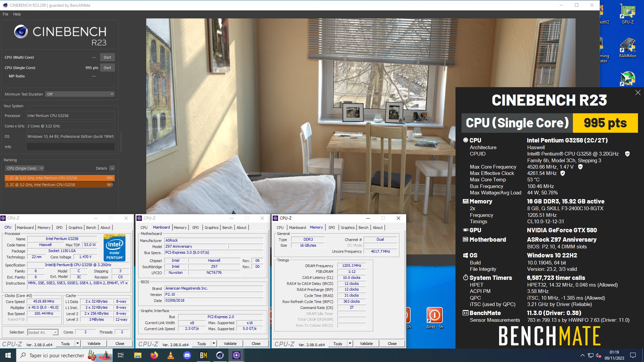Select ranking entry scoring 995
This screenshot has height=362, width=644.
tap(60, 178)
